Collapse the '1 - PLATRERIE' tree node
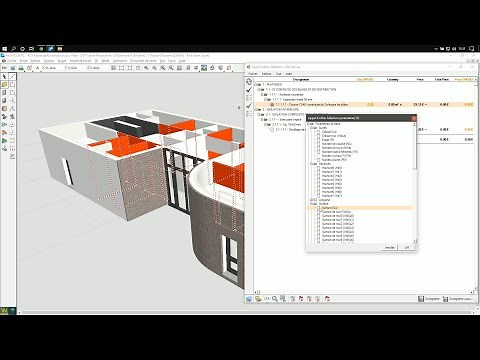 pos(256,85)
